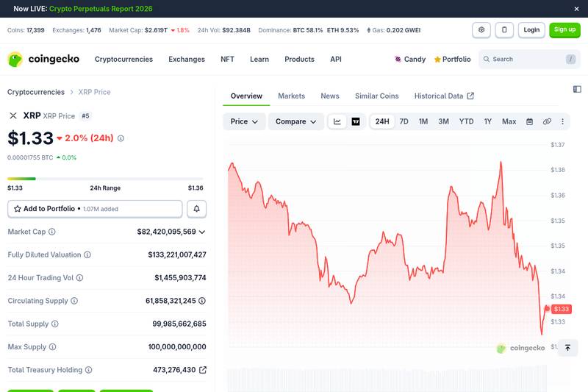Click the Coins 17,399 stat link
The width and height of the screenshot is (588, 392).
coord(26,30)
